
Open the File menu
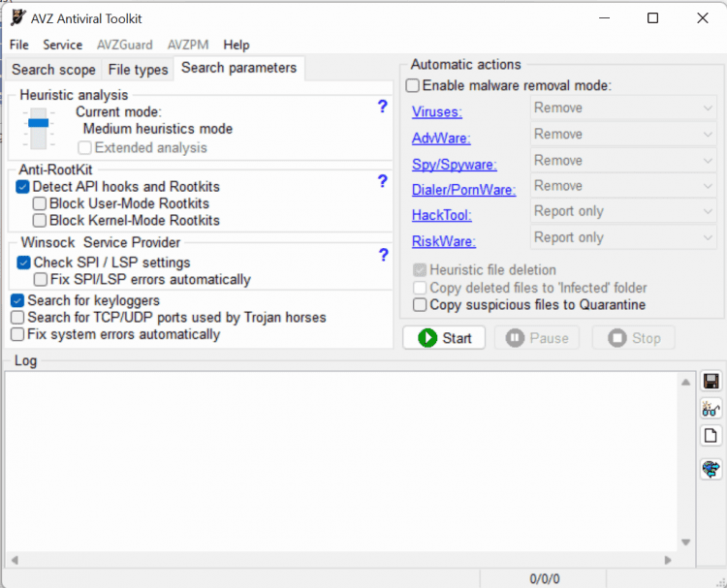coord(19,45)
